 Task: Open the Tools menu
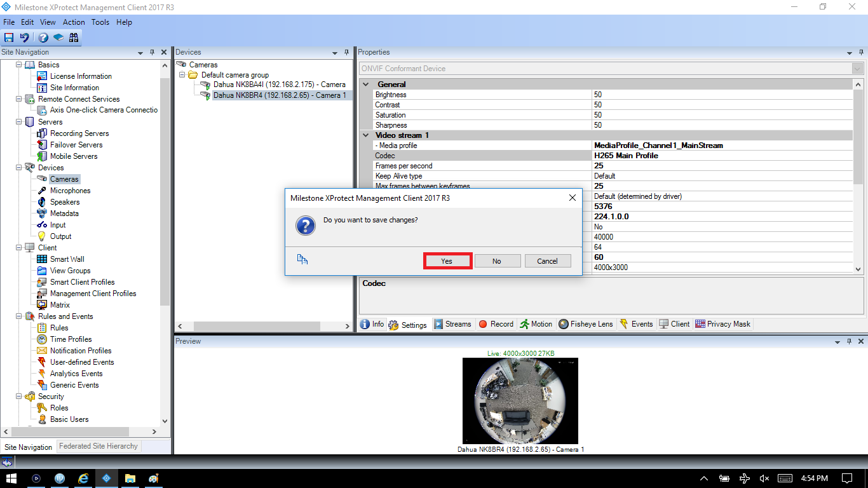[100, 22]
